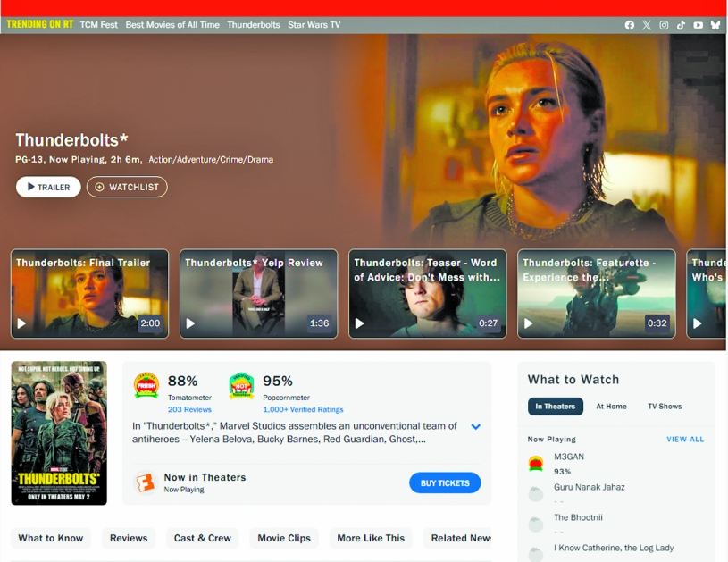Click the Buy Tickets button
The height and width of the screenshot is (562, 728).
[445, 483]
